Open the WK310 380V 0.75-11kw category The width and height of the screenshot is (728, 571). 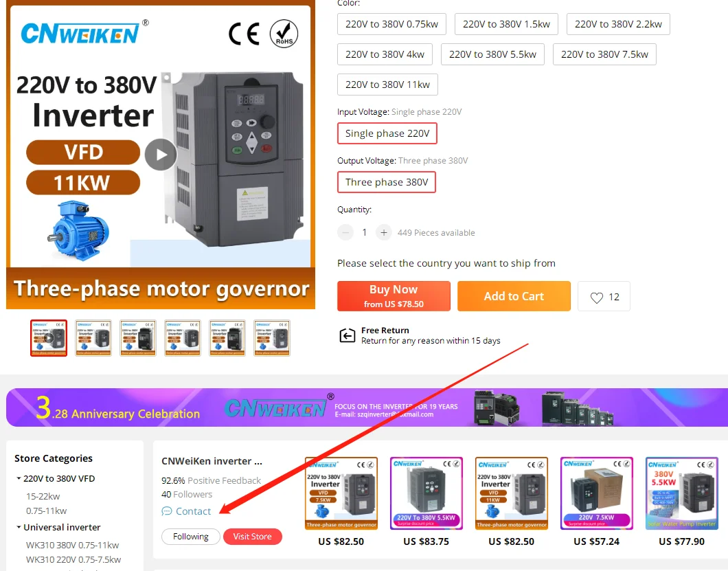tap(72, 545)
